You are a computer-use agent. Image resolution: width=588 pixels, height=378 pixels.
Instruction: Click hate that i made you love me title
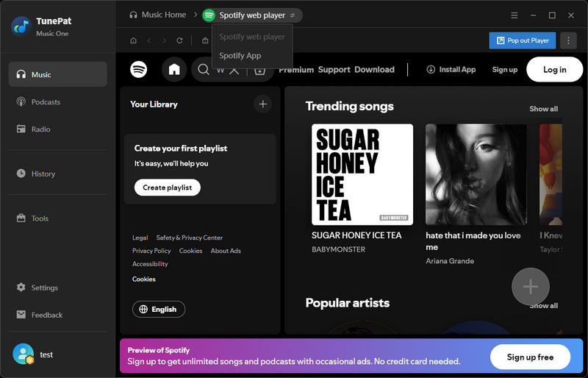pyautogui.click(x=473, y=241)
